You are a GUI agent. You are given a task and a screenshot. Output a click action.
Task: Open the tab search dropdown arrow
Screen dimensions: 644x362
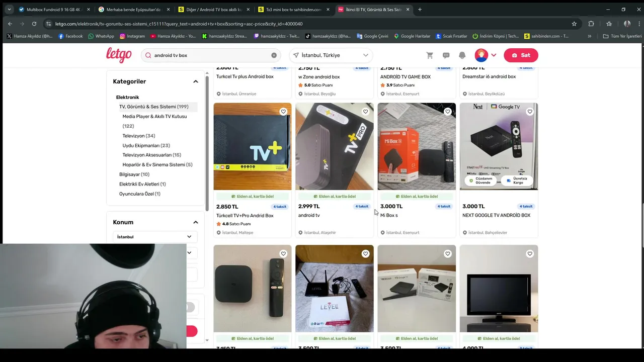point(9,10)
